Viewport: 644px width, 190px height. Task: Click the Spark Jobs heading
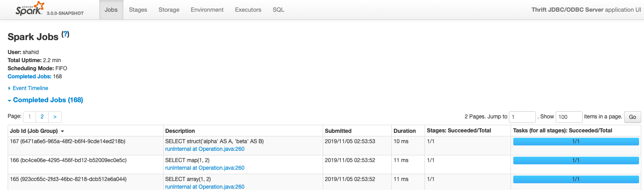pyautogui.click(x=33, y=37)
